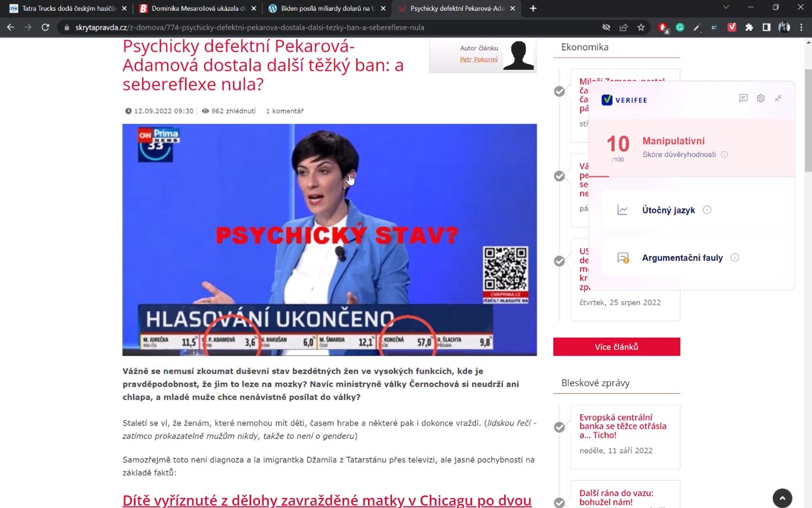Click the article image of the TV debate
The width and height of the screenshot is (812, 508).
tap(329, 239)
